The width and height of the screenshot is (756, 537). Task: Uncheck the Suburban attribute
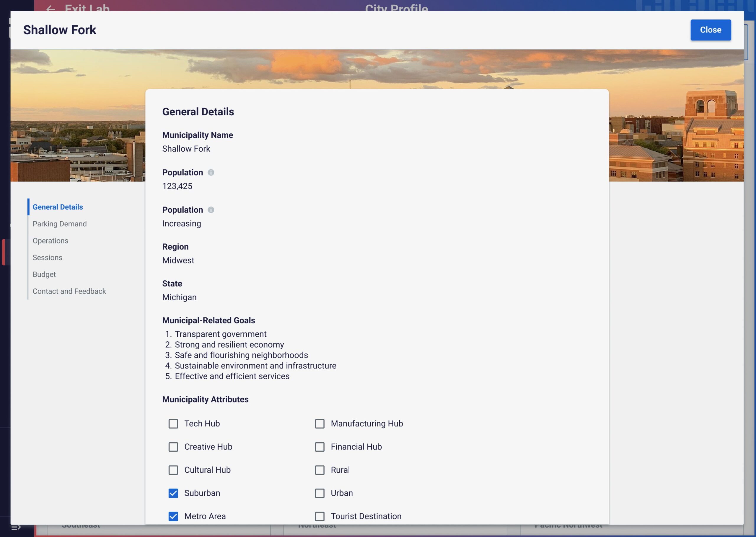pyautogui.click(x=173, y=493)
